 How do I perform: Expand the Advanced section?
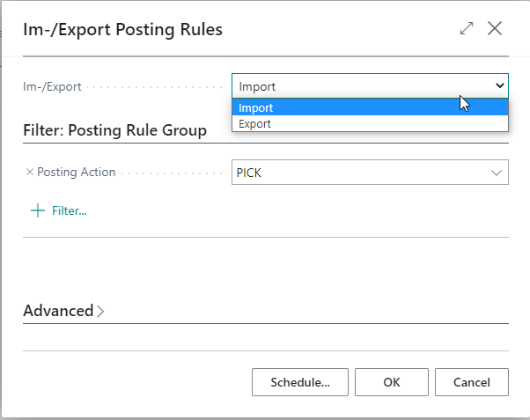[63, 311]
